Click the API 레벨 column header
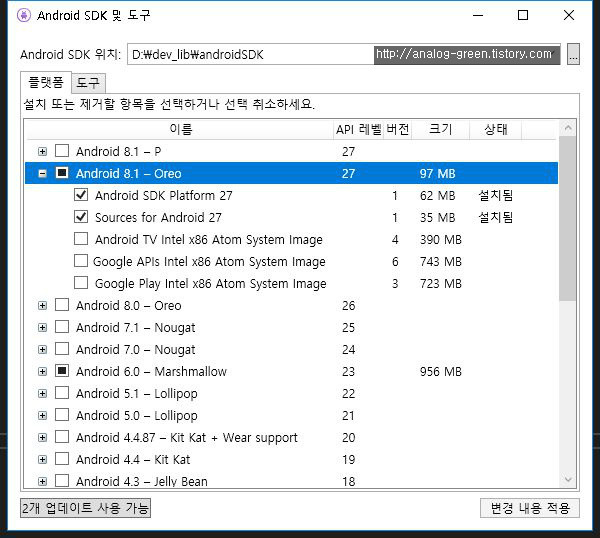Viewport: 600px width, 538px height. [x=359, y=129]
